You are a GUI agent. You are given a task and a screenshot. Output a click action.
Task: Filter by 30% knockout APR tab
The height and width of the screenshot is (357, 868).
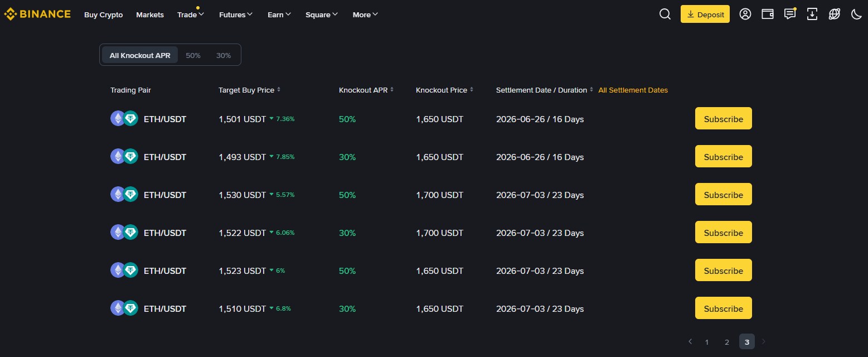click(224, 55)
